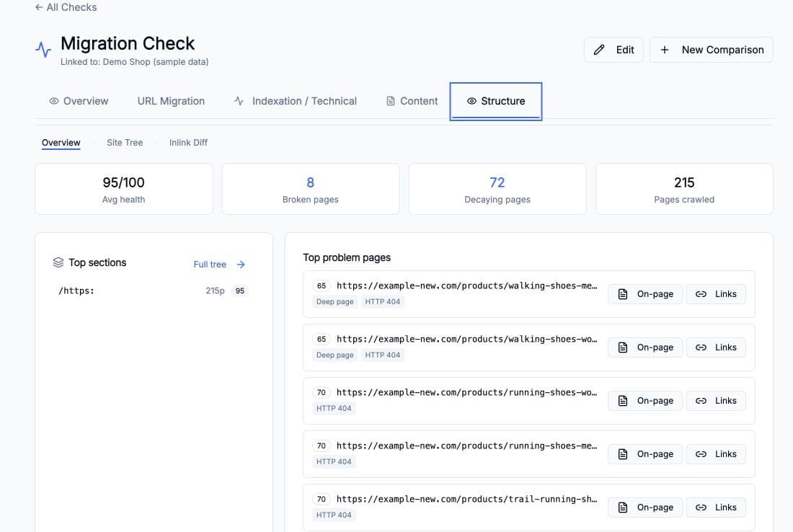Click the Deep page tag on walking-shoes-wo… row
This screenshot has height=532, width=793.
pyautogui.click(x=335, y=355)
